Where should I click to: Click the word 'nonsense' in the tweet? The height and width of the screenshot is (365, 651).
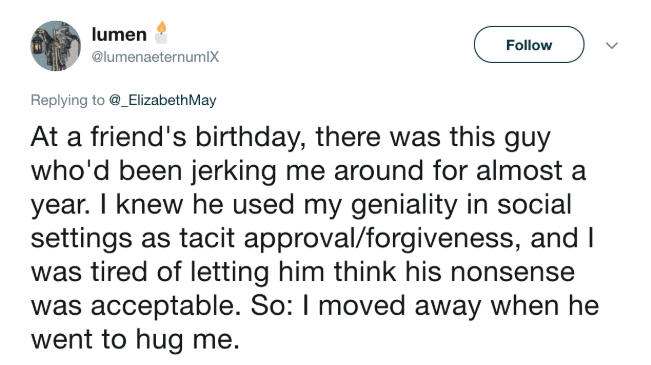click(x=512, y=273)
